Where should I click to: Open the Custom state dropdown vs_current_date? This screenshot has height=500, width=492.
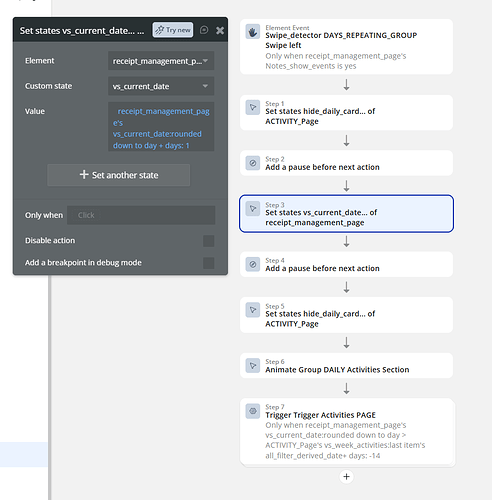point(161,86)
